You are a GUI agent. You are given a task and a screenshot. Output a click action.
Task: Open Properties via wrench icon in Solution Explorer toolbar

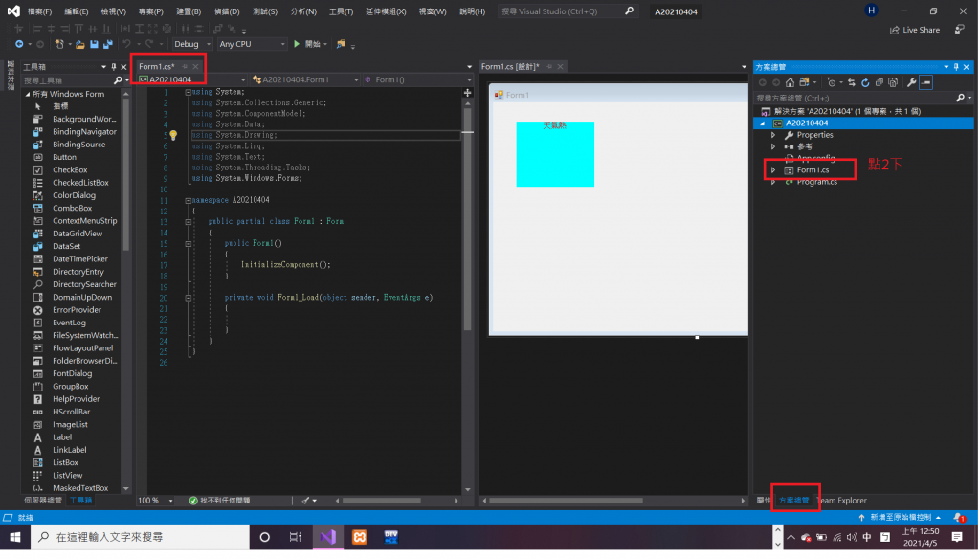click(912, 82)
